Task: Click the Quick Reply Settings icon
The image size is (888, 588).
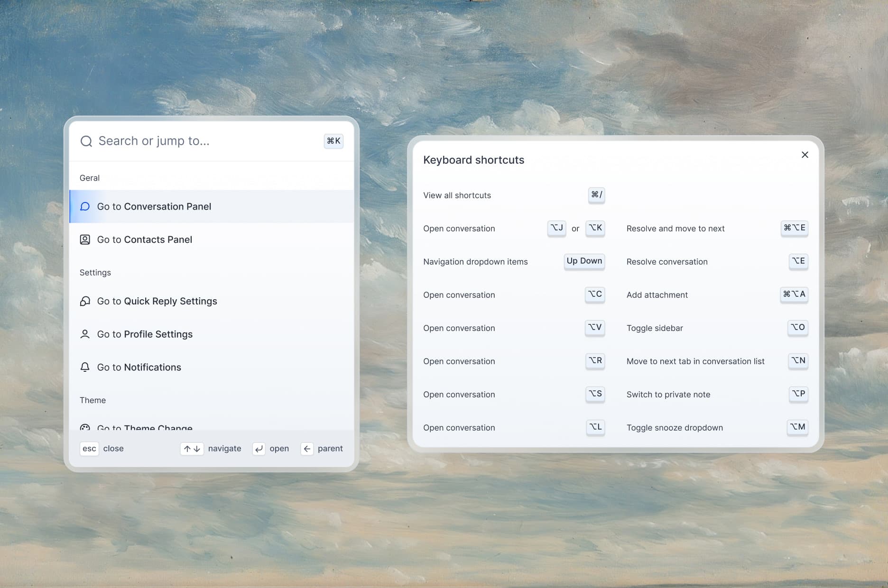Action: tap(85, 301)
